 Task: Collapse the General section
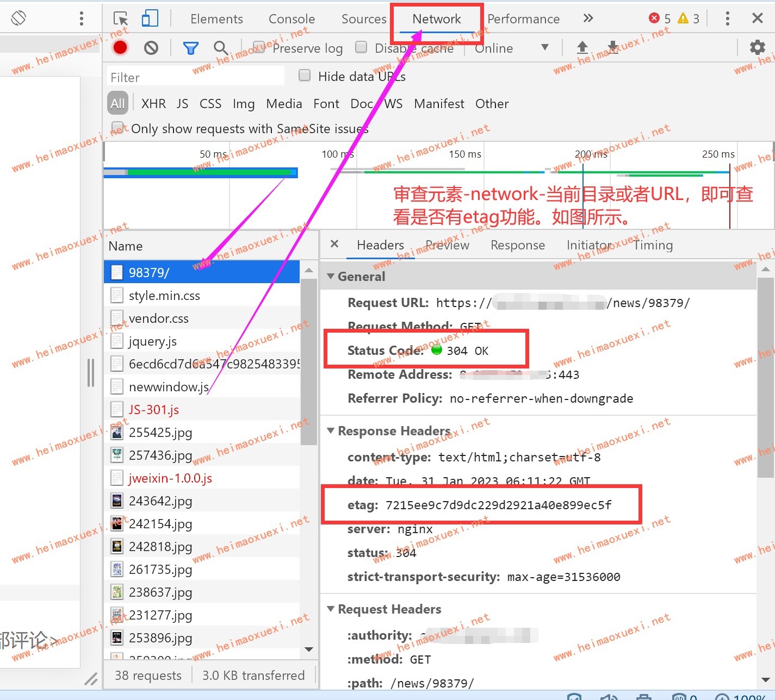click(331, 276)
